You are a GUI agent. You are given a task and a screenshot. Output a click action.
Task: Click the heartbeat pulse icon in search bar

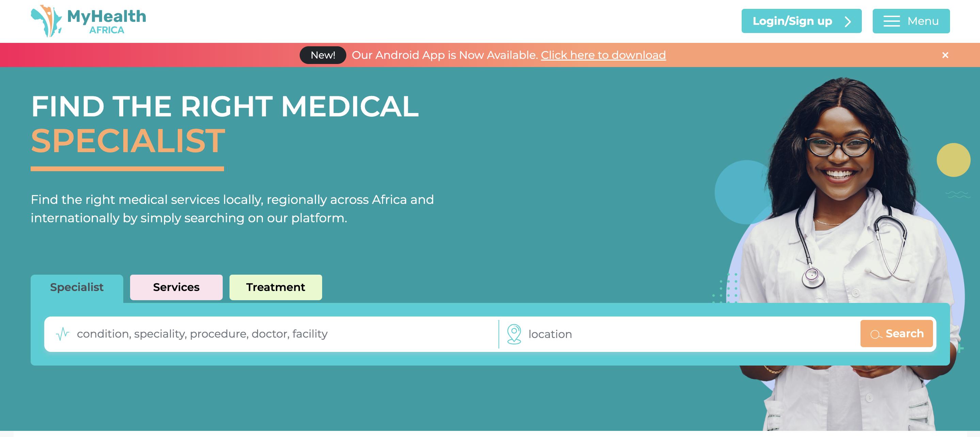pos(62,334)
